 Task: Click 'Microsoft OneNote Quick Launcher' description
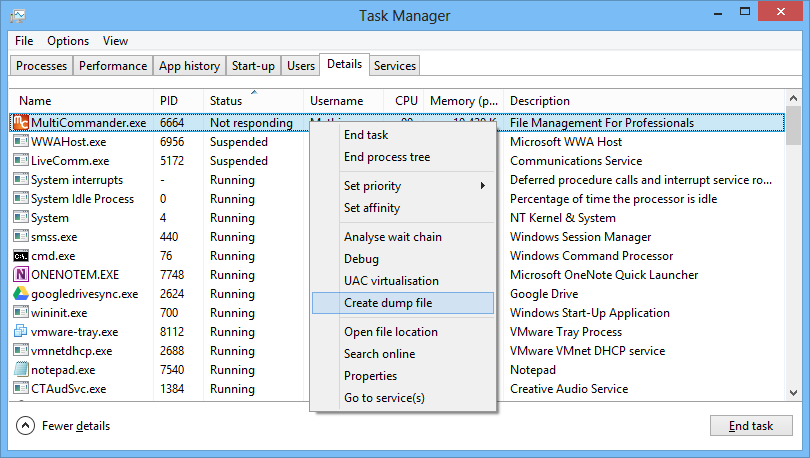pyautogui.click(x=604, y=275)
